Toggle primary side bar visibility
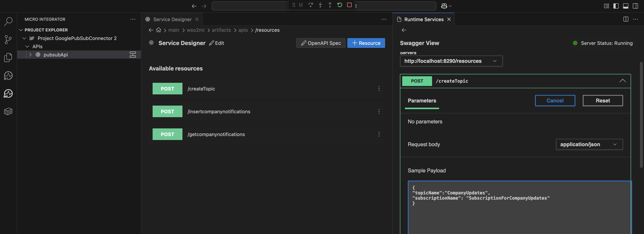 click(x=616, y=6)
